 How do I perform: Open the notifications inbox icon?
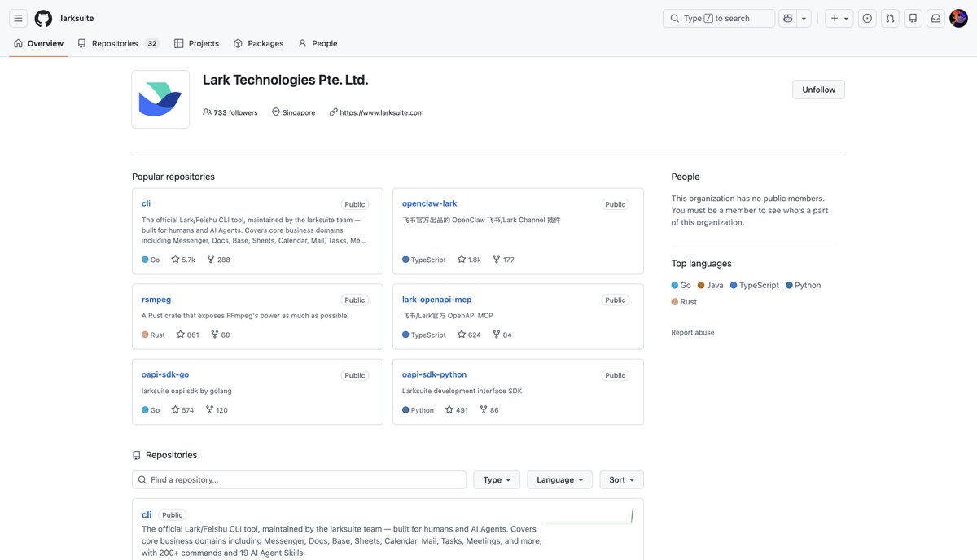[x=935, y=18]
